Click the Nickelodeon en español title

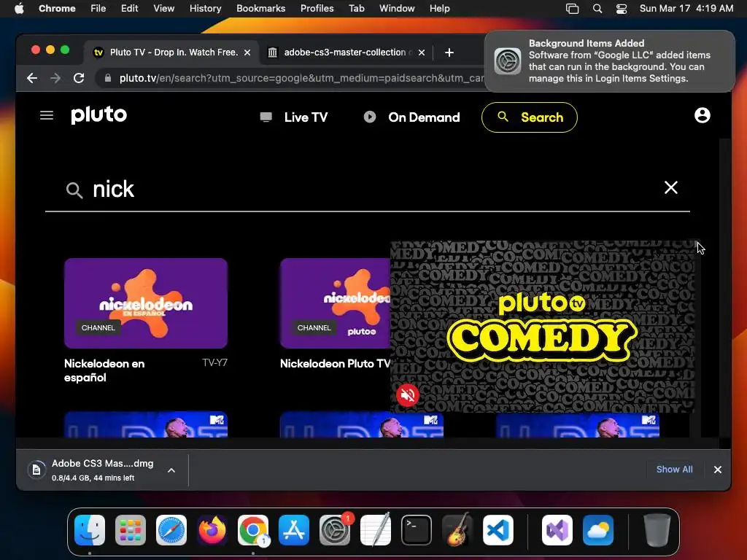click(104, 370)
